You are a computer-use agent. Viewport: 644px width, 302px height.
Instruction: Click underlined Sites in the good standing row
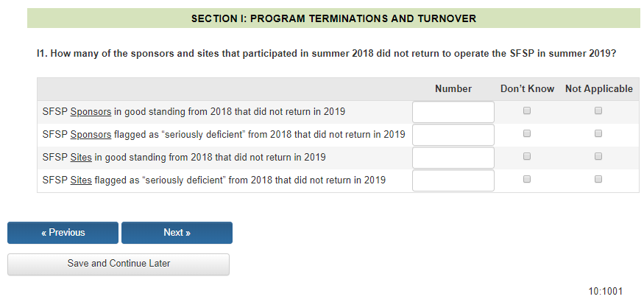[x=81, y=158]
